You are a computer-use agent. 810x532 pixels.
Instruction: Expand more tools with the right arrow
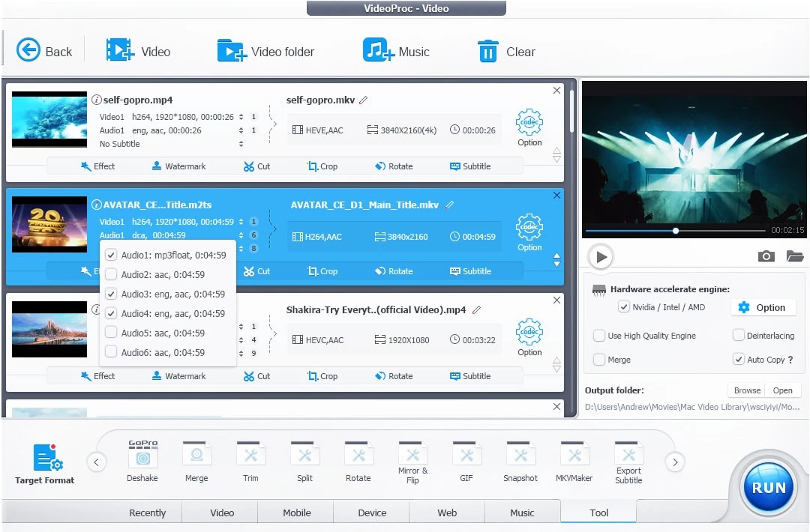coord(674,462)
